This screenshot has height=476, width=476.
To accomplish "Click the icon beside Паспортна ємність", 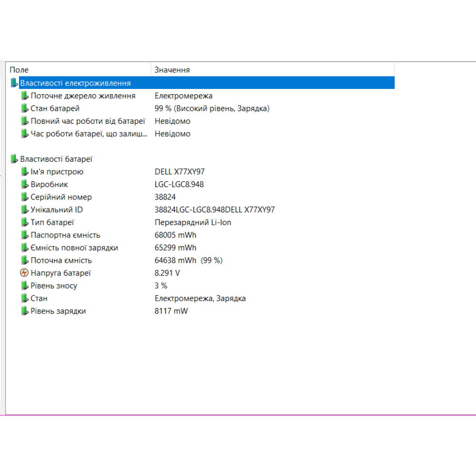I will (x=25, y=235).
